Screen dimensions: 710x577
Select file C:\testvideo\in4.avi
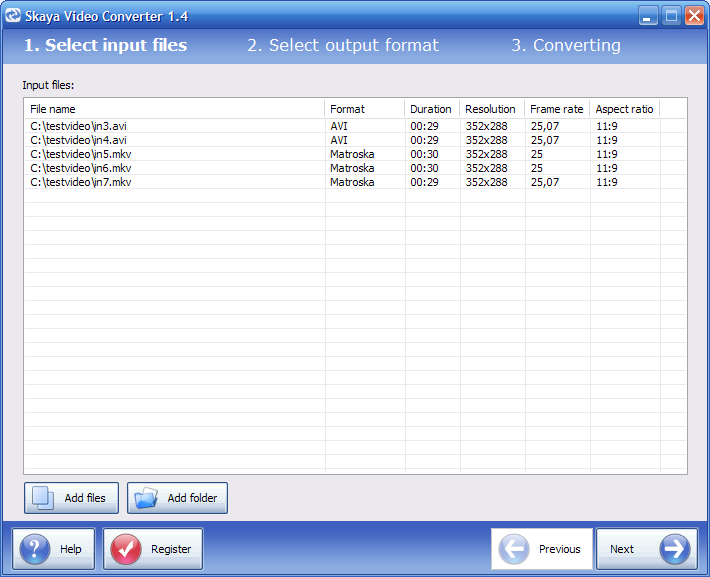[x=78, y=140]
